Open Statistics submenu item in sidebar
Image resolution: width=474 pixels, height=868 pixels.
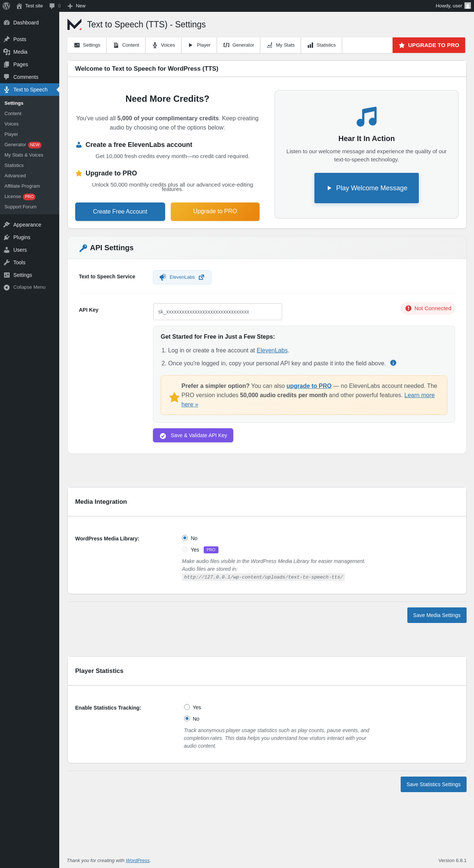[30, 165]
